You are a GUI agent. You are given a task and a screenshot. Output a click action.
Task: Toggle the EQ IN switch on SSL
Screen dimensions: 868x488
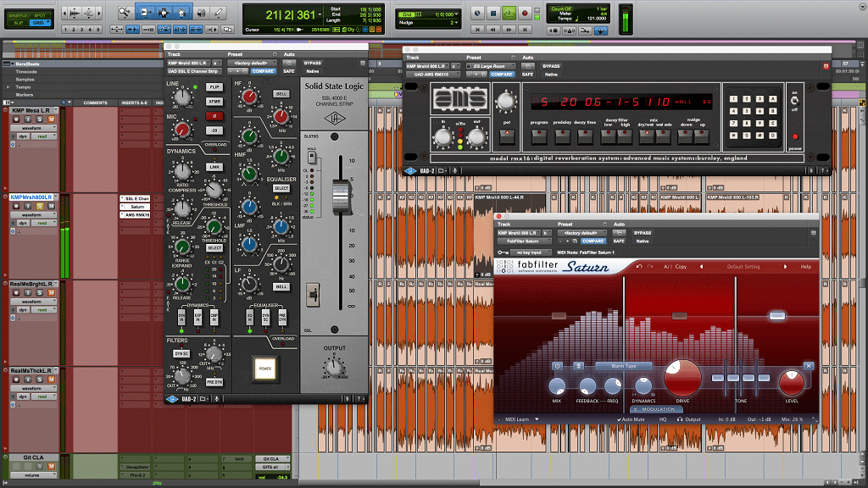point(250,318)
